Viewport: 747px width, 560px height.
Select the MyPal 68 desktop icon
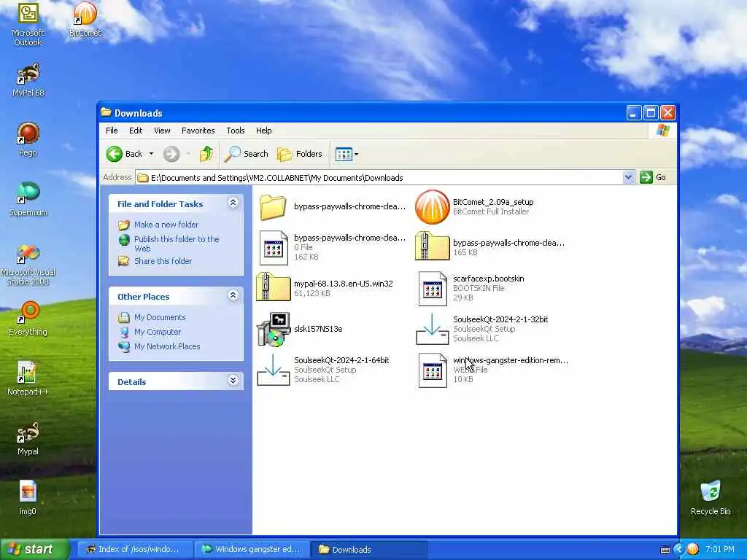click(x=28, y=80)
